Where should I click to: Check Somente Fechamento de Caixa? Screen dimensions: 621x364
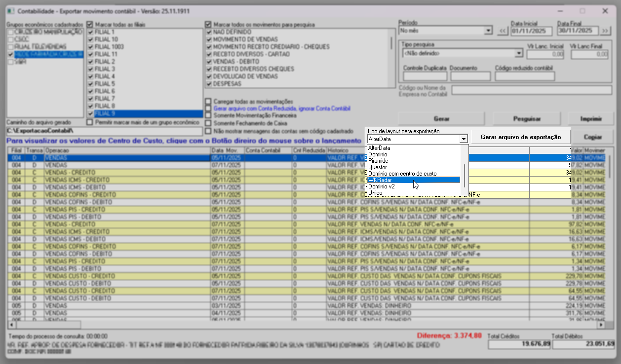(208, 123)
